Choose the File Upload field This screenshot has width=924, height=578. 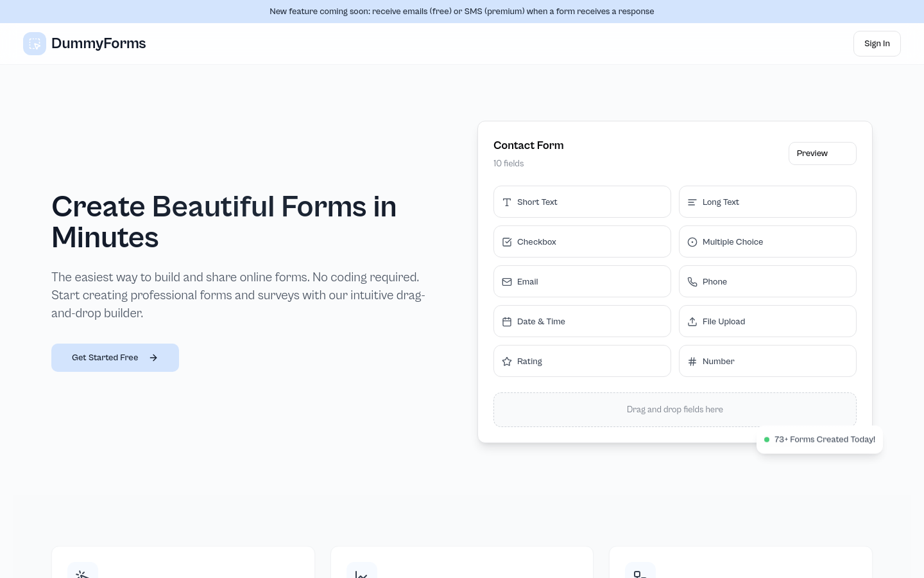(767, 321)
